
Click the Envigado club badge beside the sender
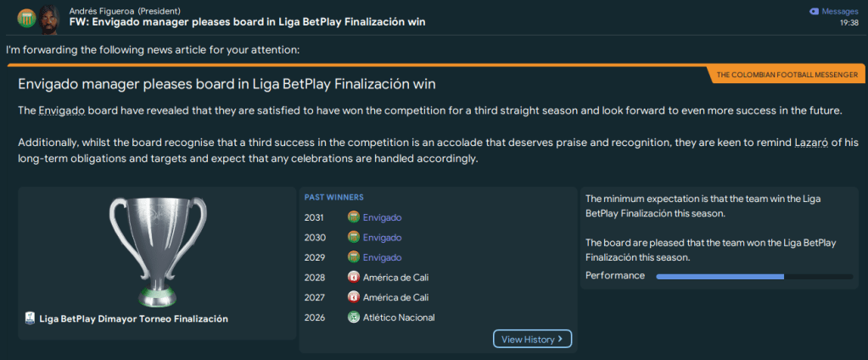[26, 17]
